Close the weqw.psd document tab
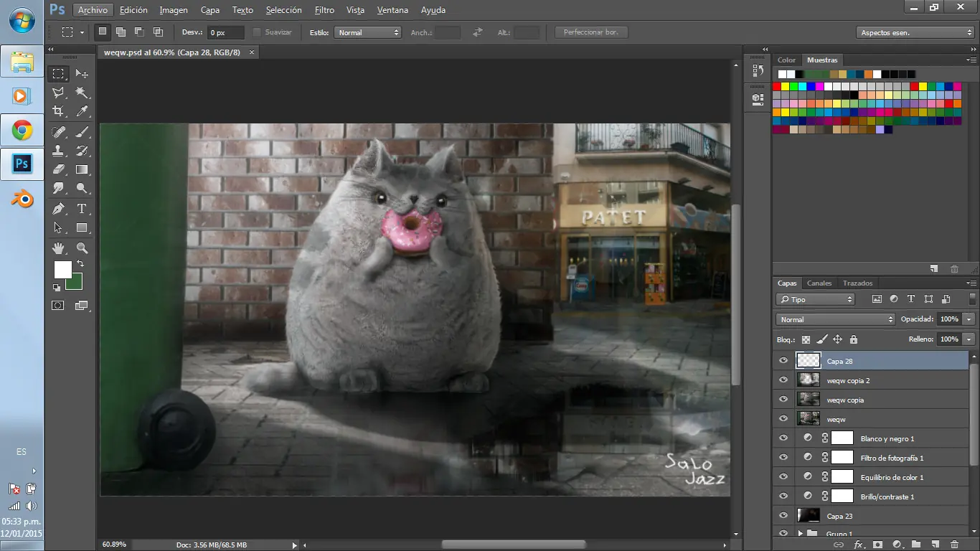 pyautogui.click(x=252, y=52)
